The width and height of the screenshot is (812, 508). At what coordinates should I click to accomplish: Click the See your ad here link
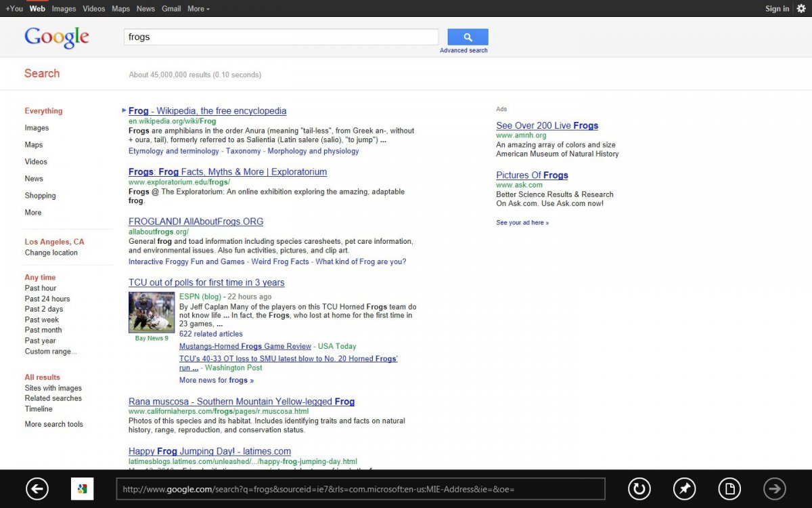click(x=522, y=223)
